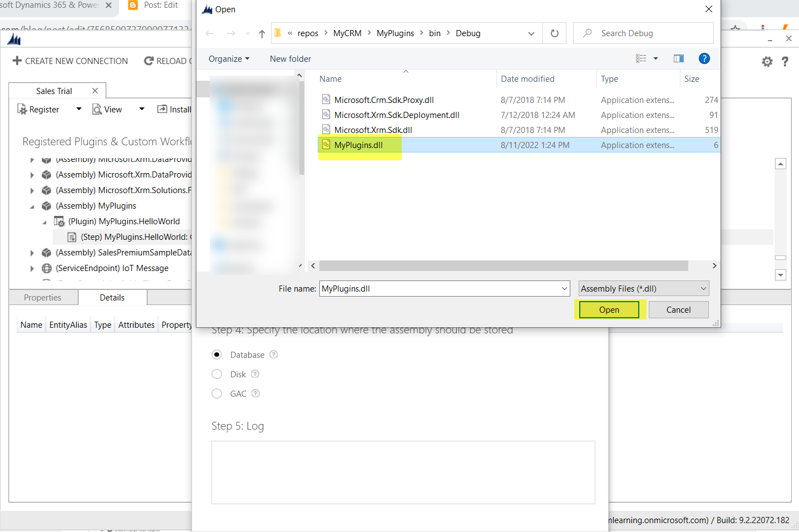
Task: Click the horizontal scrollbar in file list
Action: coord(504,266)
